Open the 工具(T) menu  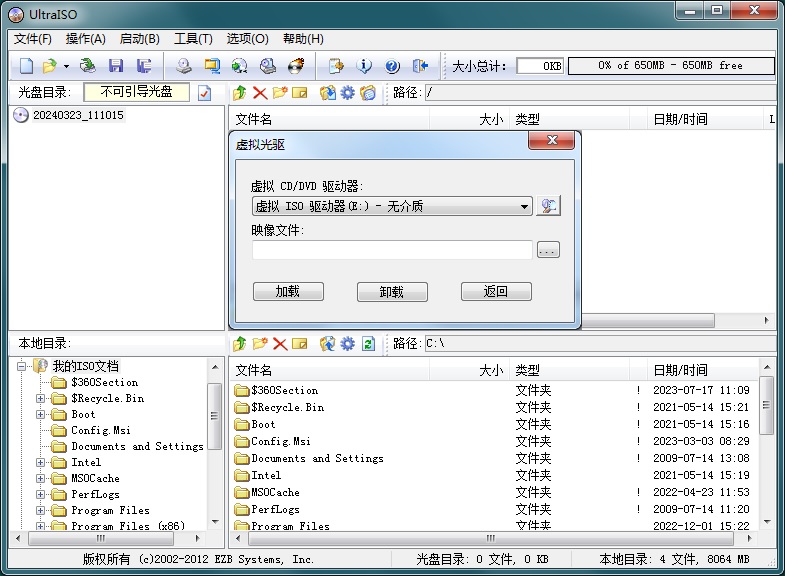(193, 39)
